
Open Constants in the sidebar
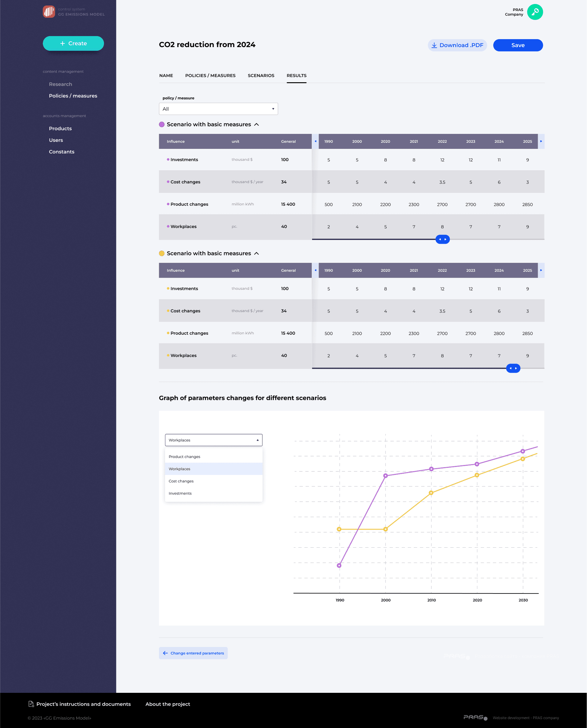pos(61,152)
